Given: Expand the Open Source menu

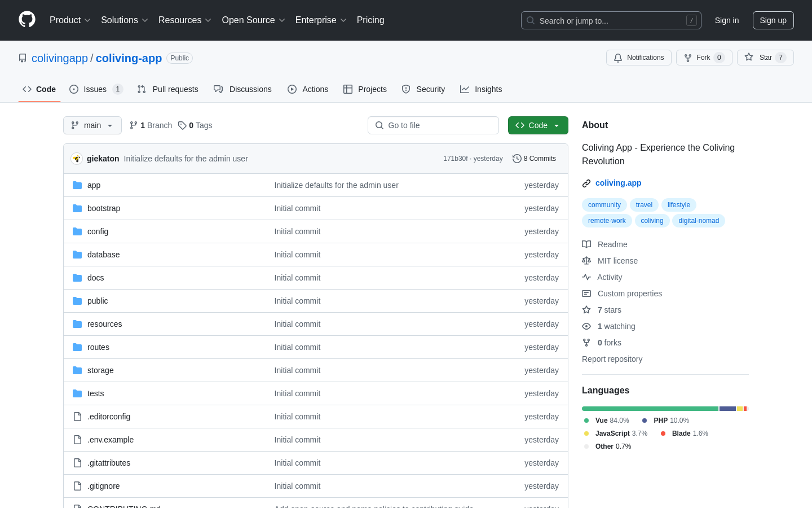Looking at the screenshot, I should (254, 20).
